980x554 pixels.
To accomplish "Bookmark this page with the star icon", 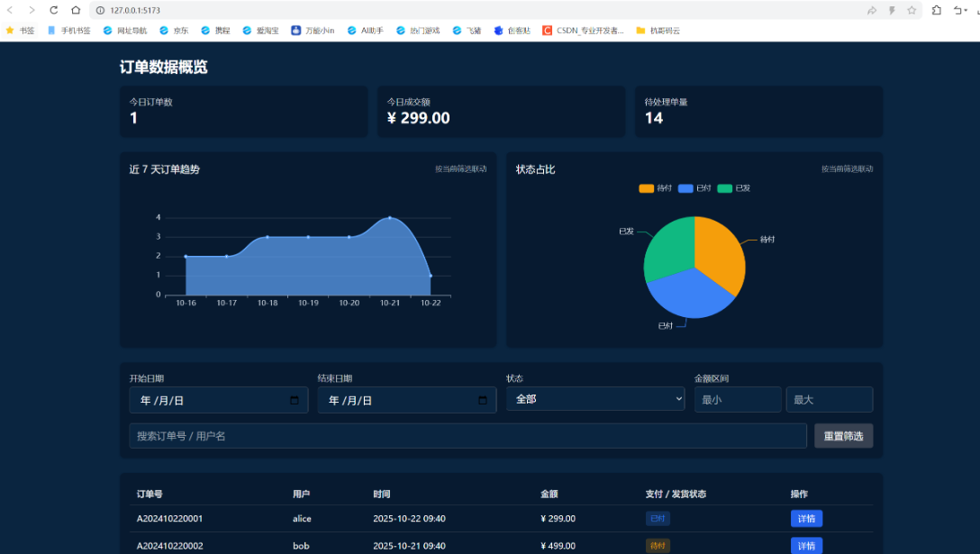I will tap(912, 10).
